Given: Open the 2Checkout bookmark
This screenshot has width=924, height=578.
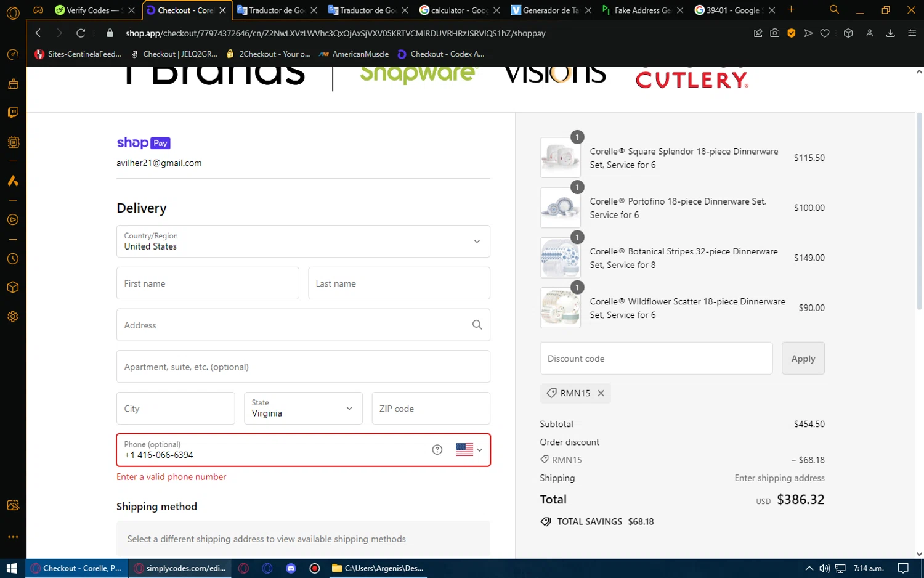Looking at the screenshot, I should 268,54.
